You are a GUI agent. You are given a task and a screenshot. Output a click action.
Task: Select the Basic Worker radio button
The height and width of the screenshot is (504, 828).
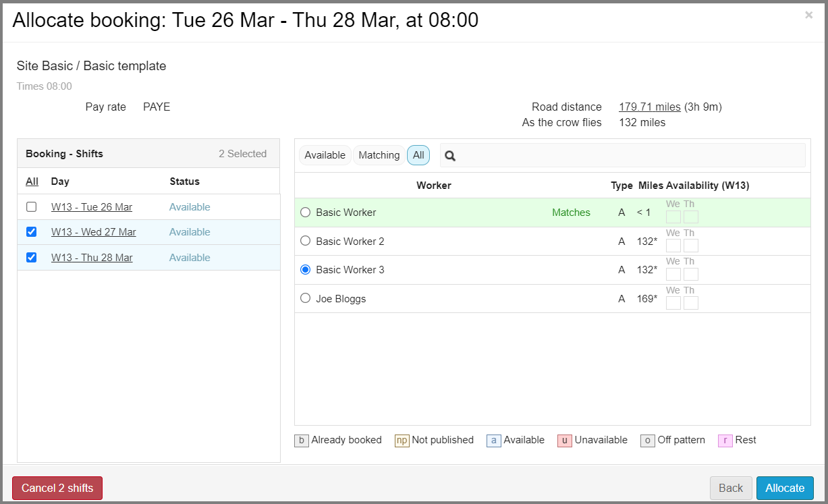(306, 213)
